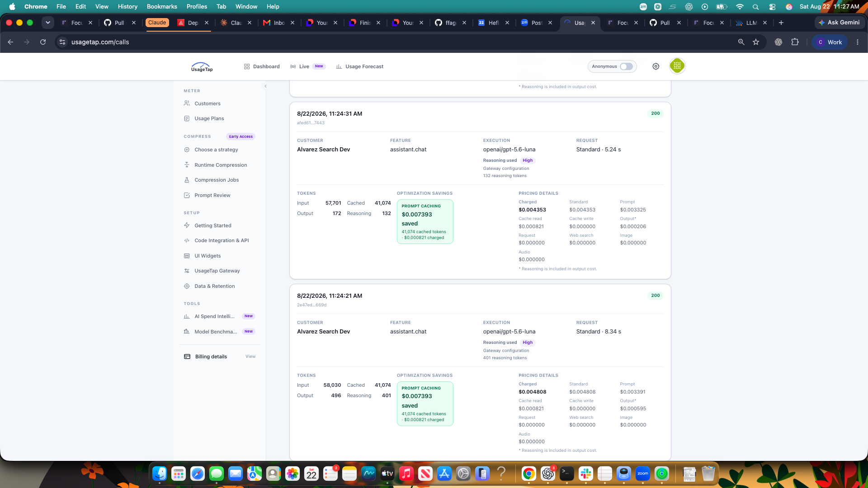
Task: Launch Zoom from the dock
Action: (x=643, y=474)
